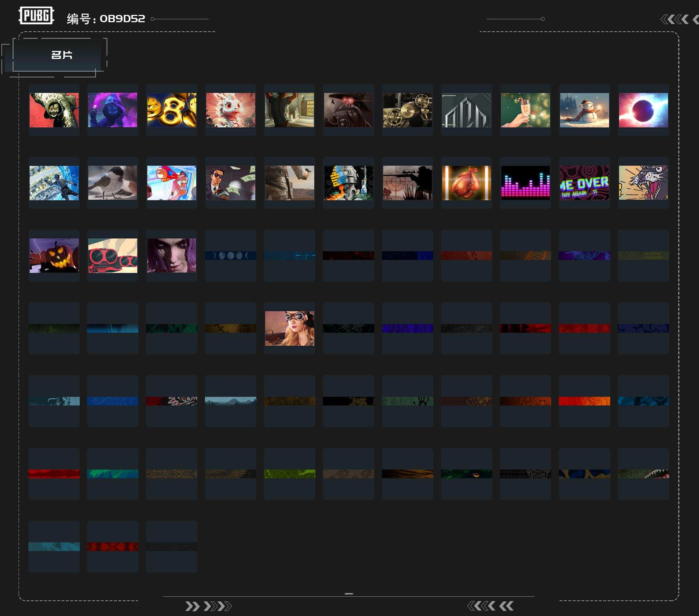Select the eclipse planet nameplate
699x616 pixels.
[x=643, y=110]
